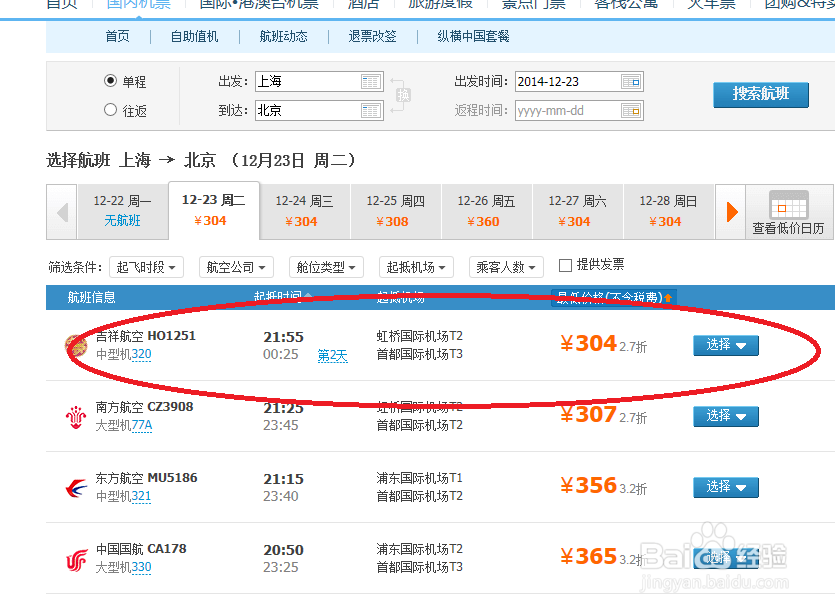This screenshot has width=835, height=611.
Task: Switch to the 12-26 周五 date tab
Action: 486,211
